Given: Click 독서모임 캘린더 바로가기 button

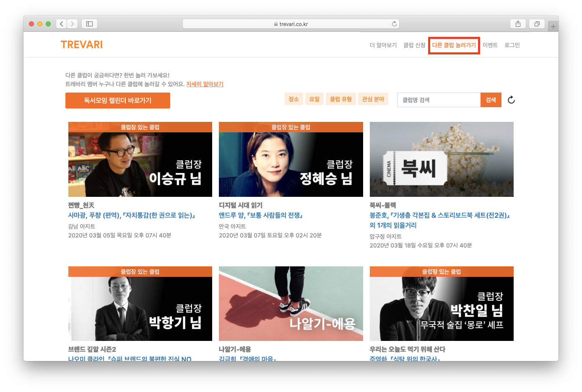Looking at the screenshot, I should pyautogui.click(x=118, y=101).
